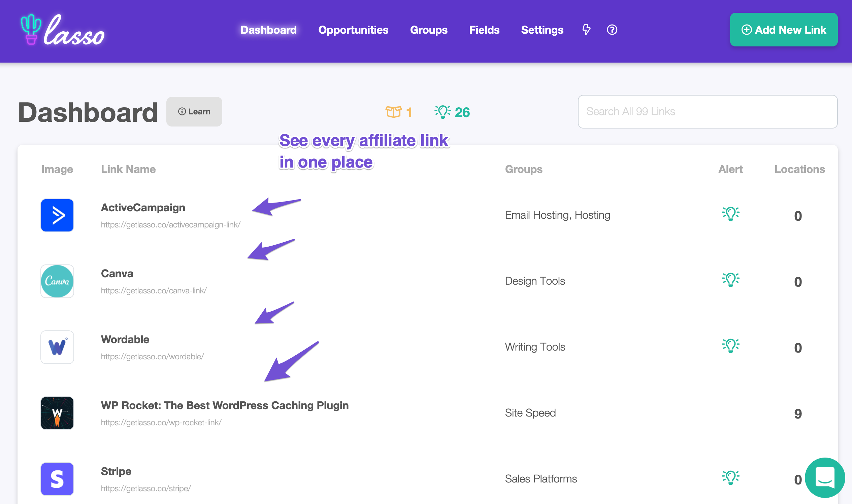Click the Canva logo image
The image size is (852, 504).
(57, 281)
